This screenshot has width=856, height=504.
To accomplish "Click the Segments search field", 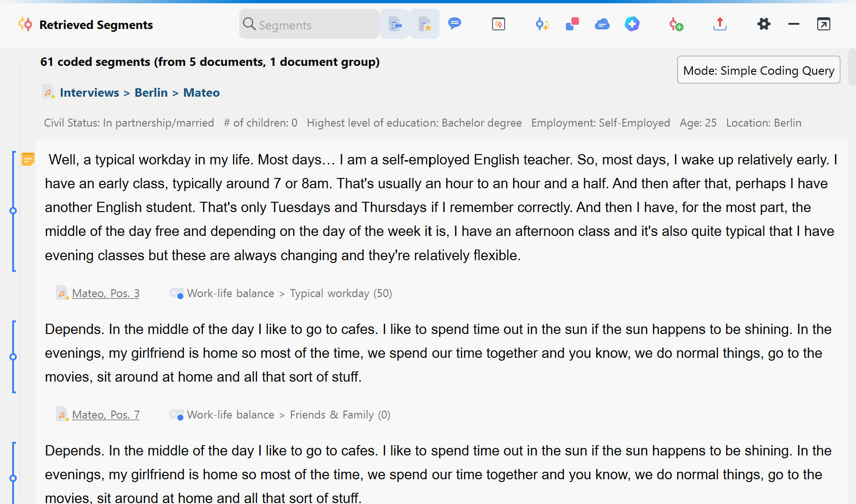I will click(x=308, y=25).
